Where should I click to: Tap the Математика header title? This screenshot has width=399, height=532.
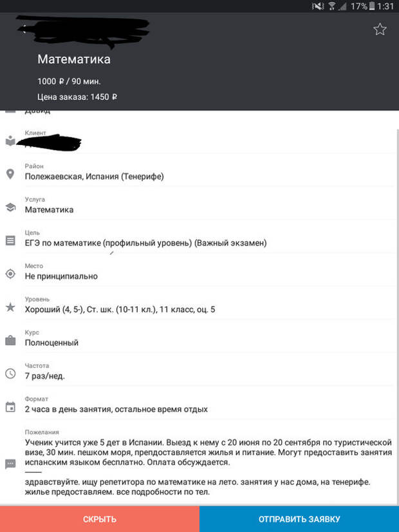74,59
